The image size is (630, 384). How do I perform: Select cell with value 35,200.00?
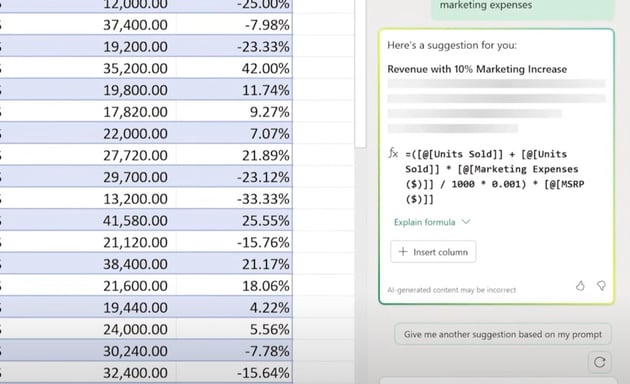[88, 68]
